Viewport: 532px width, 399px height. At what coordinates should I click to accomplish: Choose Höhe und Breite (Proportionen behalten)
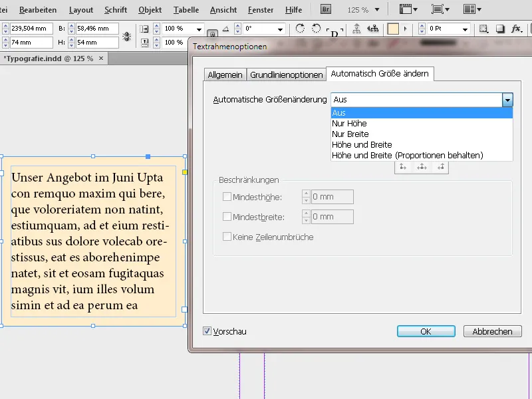click(x=422, y=156)
